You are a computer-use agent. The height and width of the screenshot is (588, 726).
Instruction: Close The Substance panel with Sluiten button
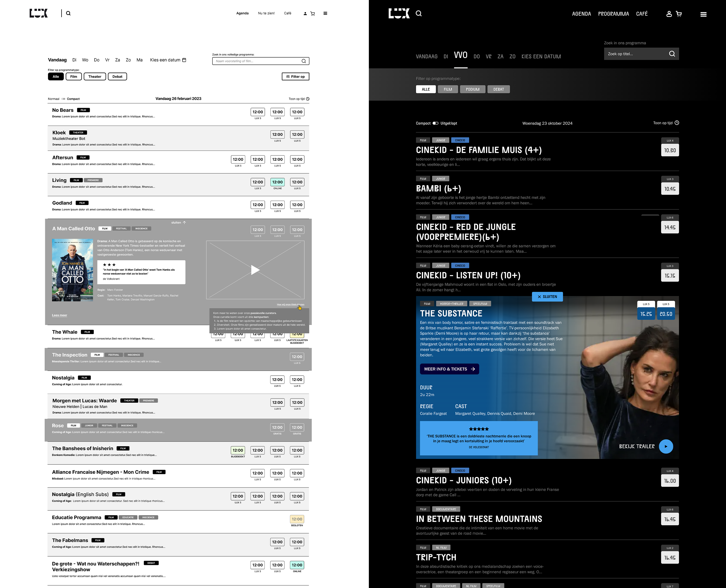547,297
